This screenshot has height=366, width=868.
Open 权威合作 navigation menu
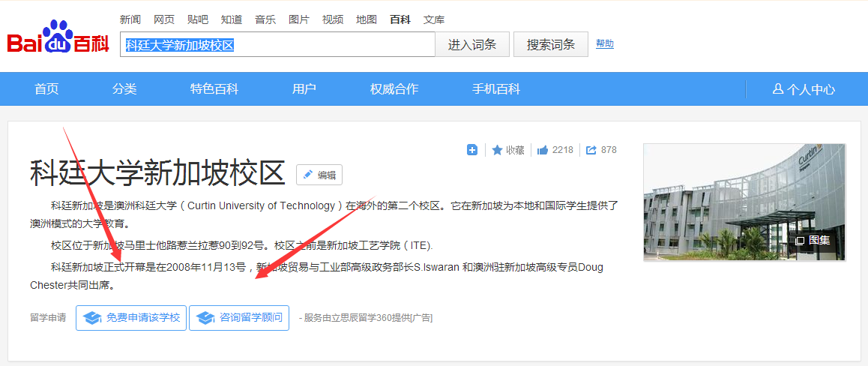pos(395,89)
